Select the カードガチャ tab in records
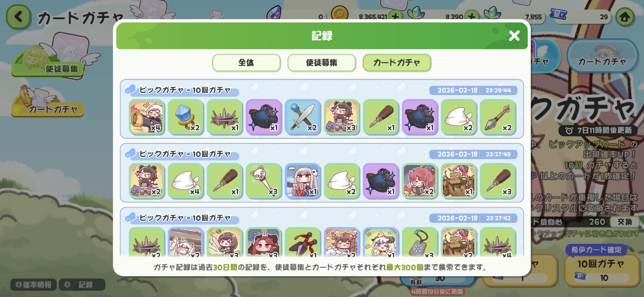The width and height of the screenshot is (644, 297). [x=397, y=63]
